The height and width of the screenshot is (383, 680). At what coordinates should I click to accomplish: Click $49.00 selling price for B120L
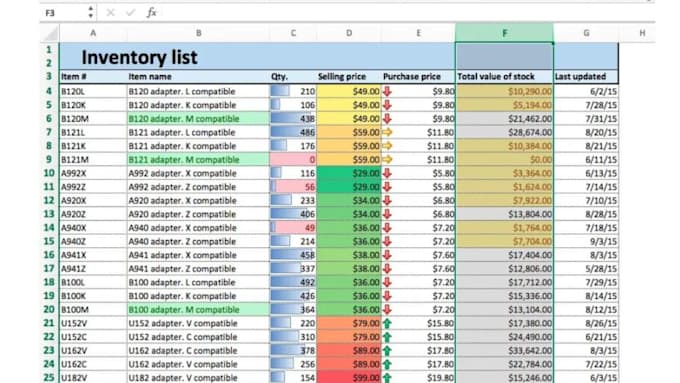coord(349,91)
